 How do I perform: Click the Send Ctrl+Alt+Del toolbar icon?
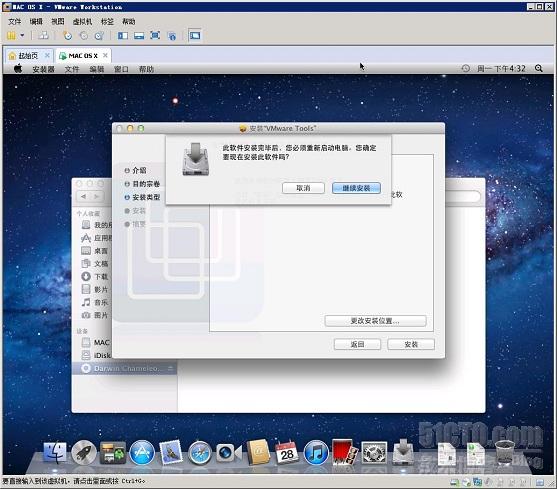(43, 36)
